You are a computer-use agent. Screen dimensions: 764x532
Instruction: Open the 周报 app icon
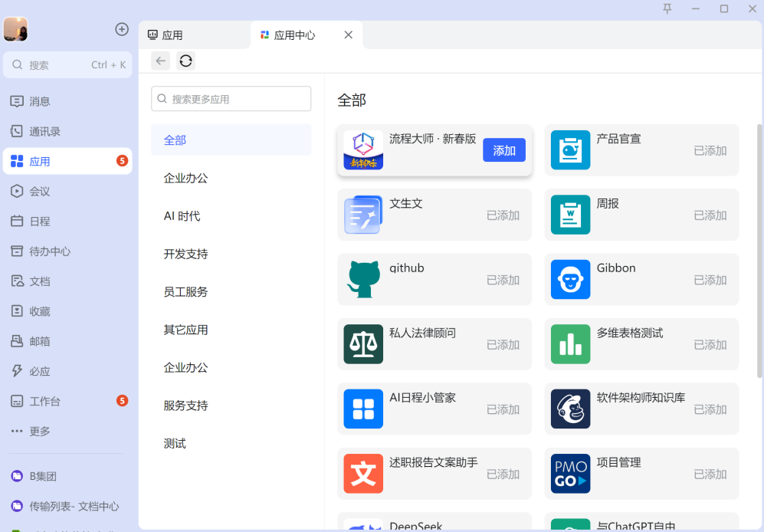[570, 215]
